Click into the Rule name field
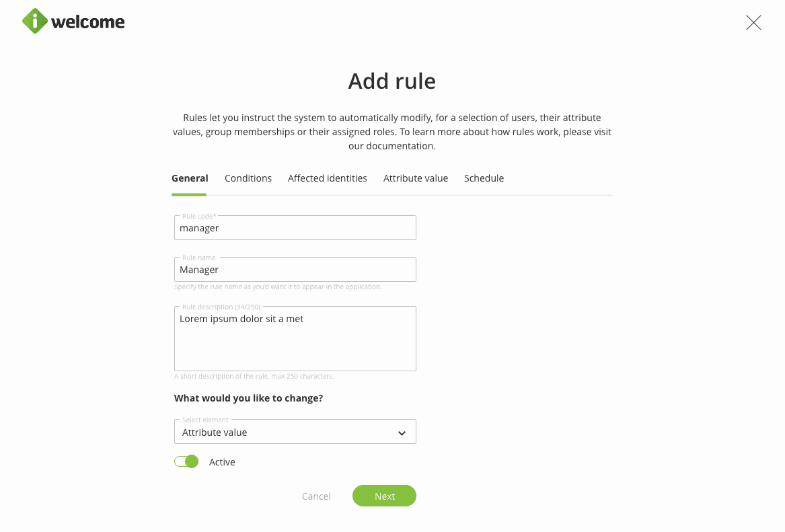 coord(295,270)
